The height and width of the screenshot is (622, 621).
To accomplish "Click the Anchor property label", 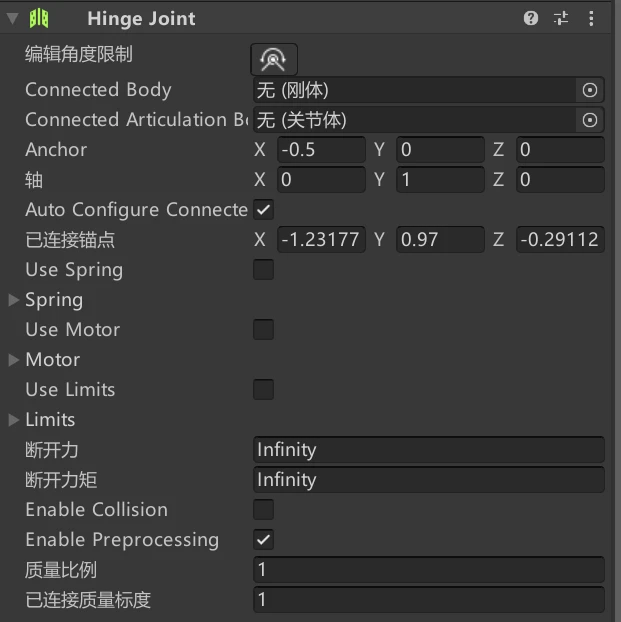I will pyautogui.click(x=56, y=150).
